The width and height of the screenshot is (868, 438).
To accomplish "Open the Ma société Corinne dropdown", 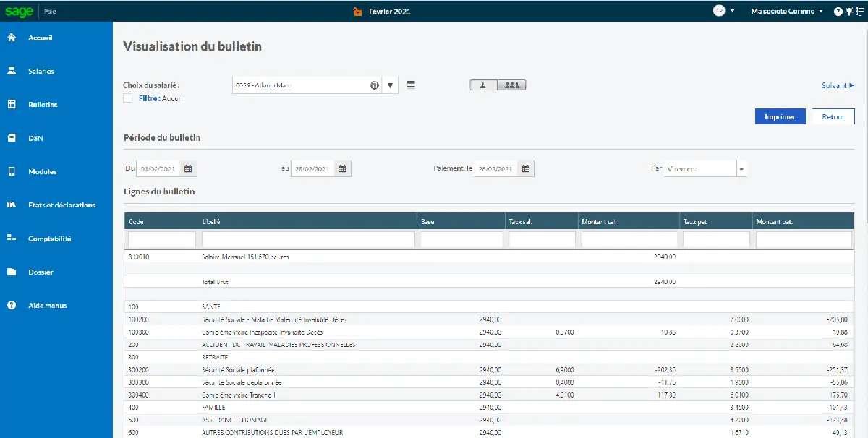I will point(785,11).
